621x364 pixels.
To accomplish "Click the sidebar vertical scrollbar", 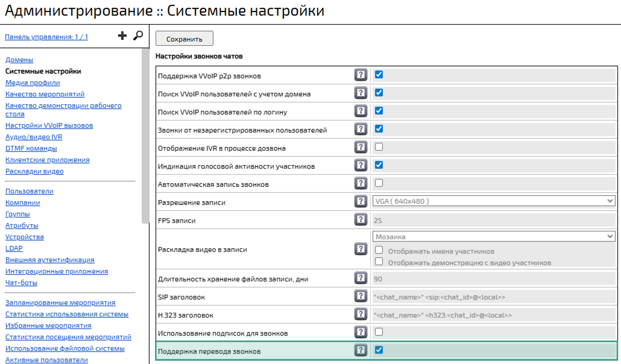I will coord(145,135).
